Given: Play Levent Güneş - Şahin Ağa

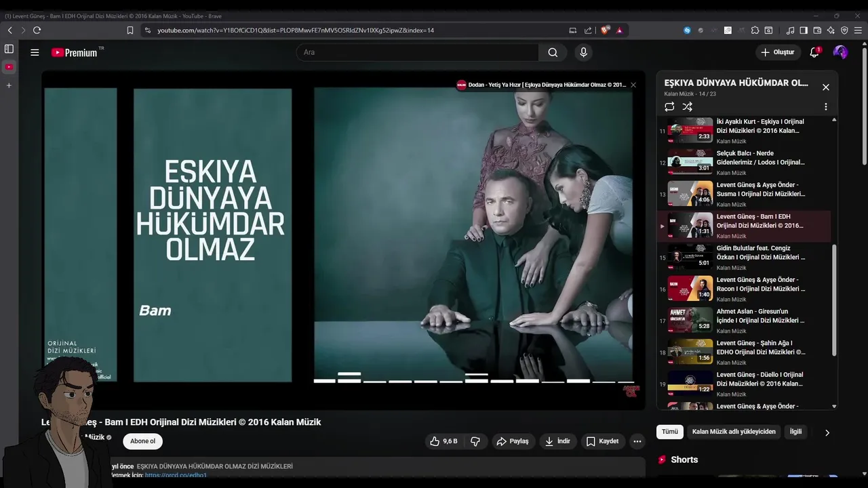Looking at the screenshot, I should coord(744,352).
